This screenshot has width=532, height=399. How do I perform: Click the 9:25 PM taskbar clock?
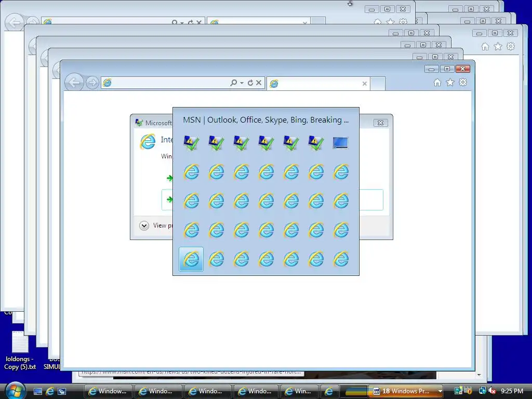[512, 391]
